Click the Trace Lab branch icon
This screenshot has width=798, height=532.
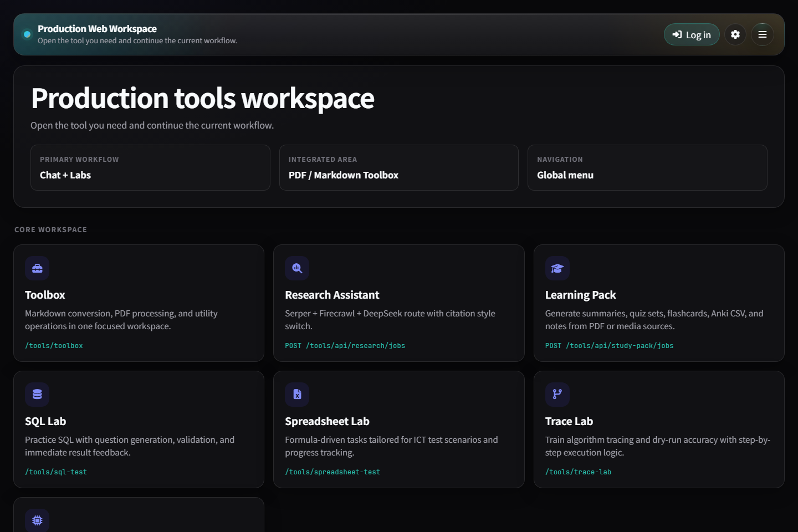(x=557, y=395)
